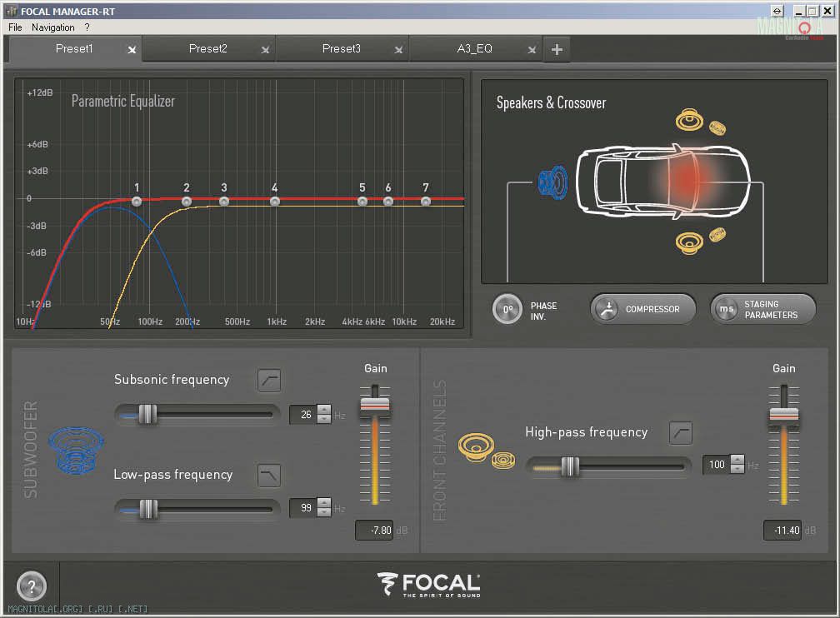Toggle the subsonic filter slope button

pos(269,381)
